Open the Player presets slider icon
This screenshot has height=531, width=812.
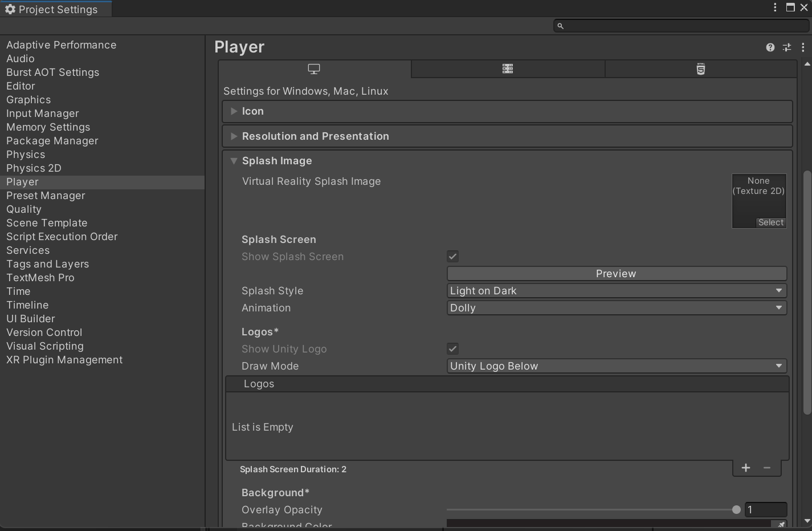787,47
